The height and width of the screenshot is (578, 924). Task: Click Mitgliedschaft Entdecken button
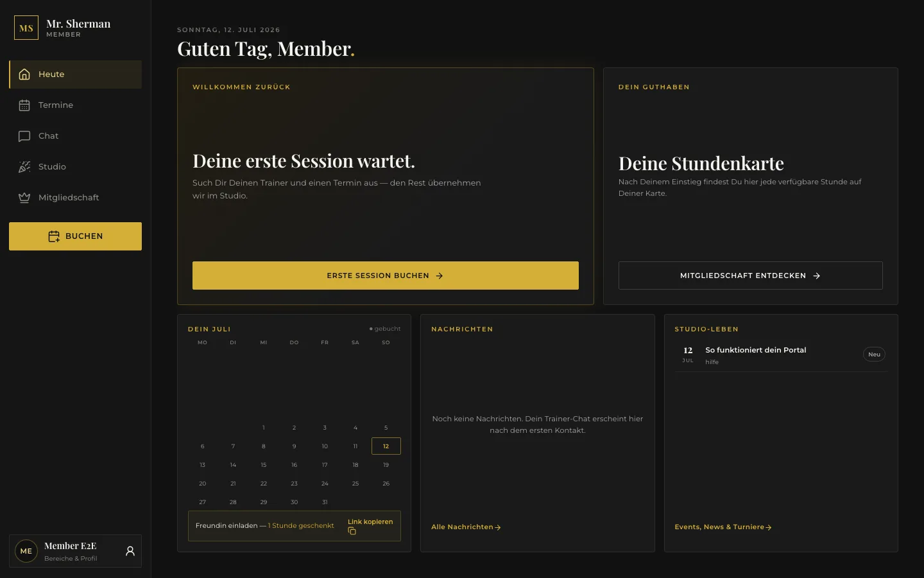point(751,276)
